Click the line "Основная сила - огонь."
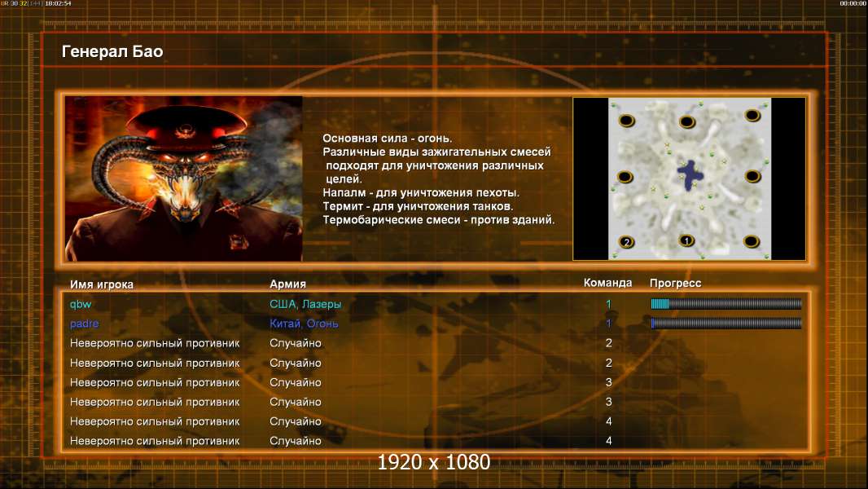The width and height of the screenshot is (868, 489). [388, 139]
